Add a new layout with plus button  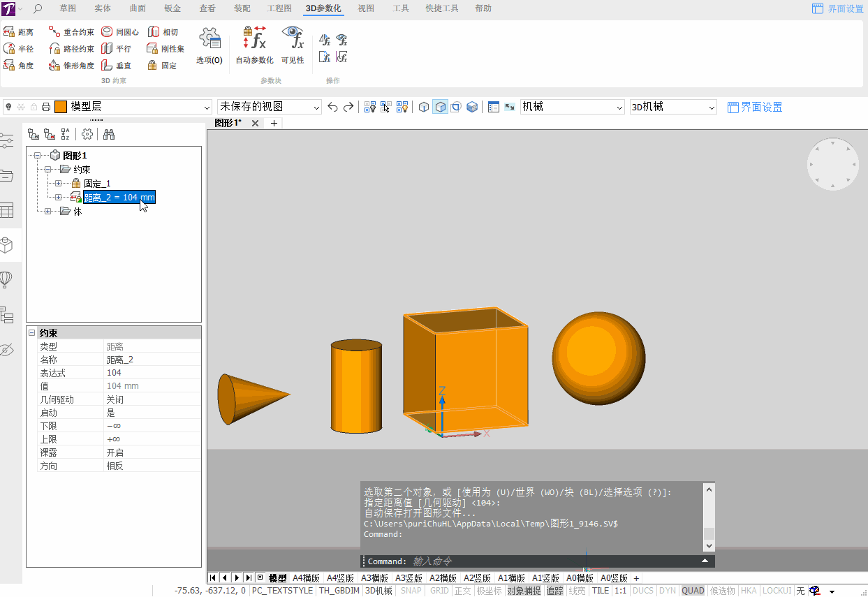click(636, 578)
